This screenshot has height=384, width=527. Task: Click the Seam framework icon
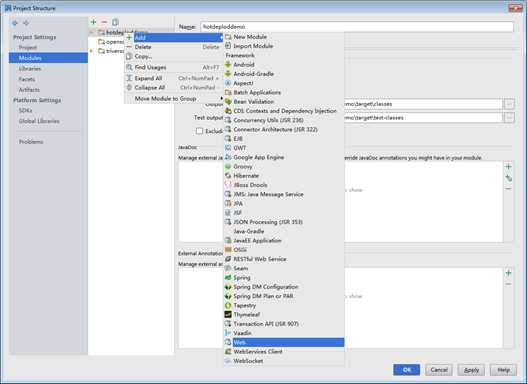[x=228, y=268]
